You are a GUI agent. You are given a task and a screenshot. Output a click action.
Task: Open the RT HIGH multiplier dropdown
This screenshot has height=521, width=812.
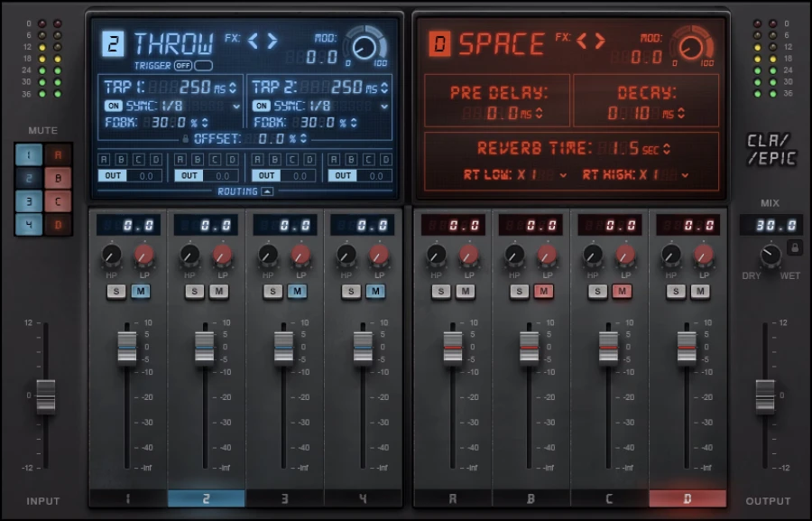coord(685,176)
